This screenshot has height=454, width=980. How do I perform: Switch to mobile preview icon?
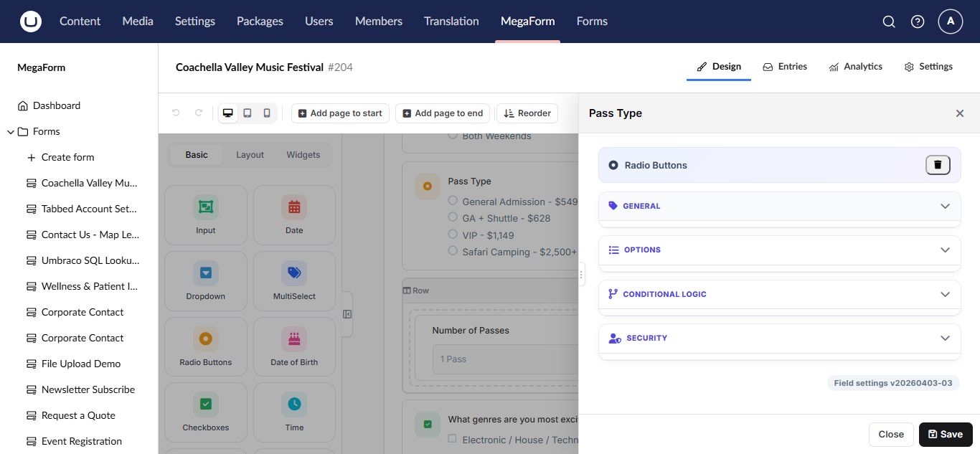[x=267, y=113]
